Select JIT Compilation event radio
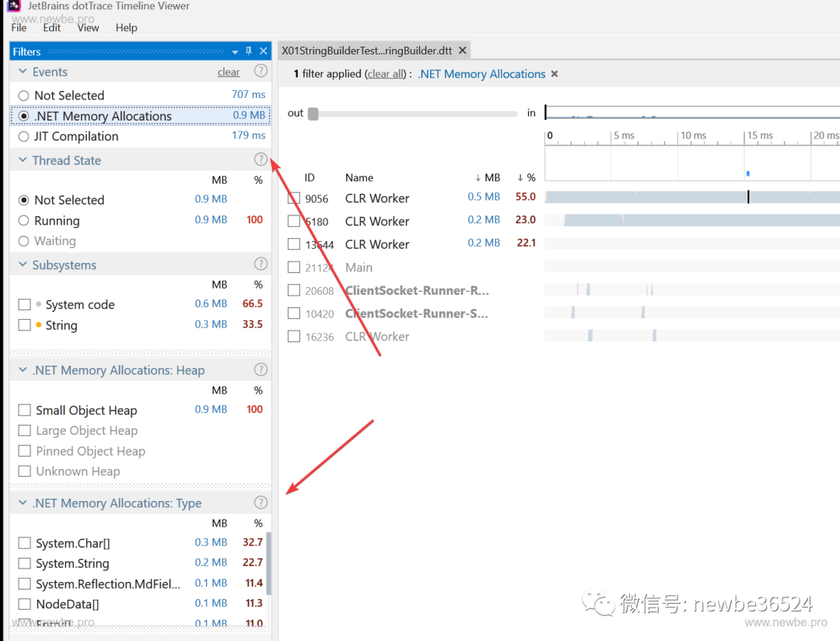840x641 pixels. tap(23, 136)
